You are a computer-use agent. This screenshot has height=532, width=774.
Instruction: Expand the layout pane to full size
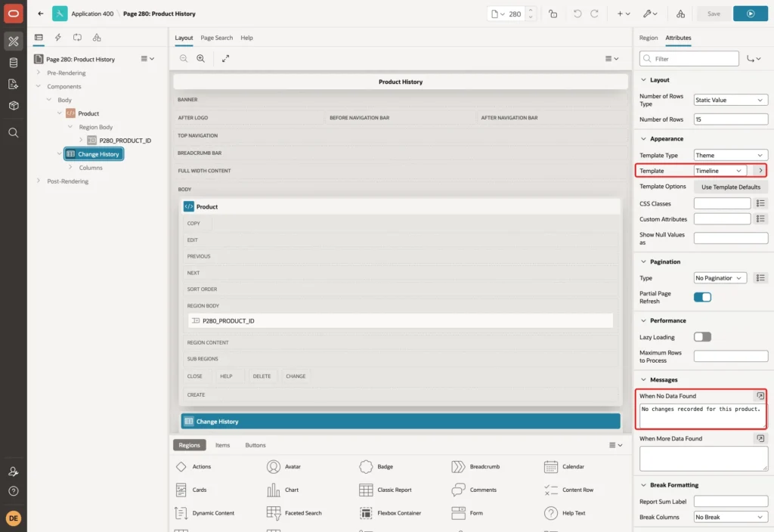pyautogui.click(x=225, y=58)
